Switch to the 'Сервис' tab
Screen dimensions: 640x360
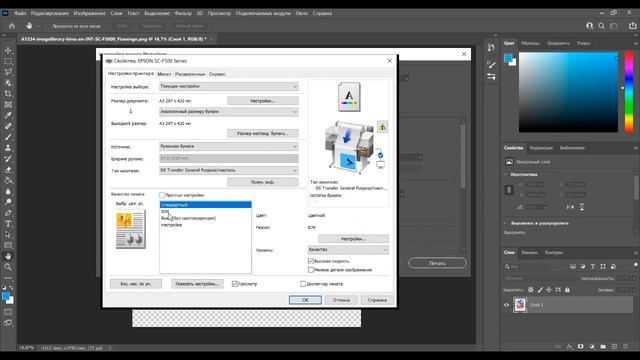(217, 74)
